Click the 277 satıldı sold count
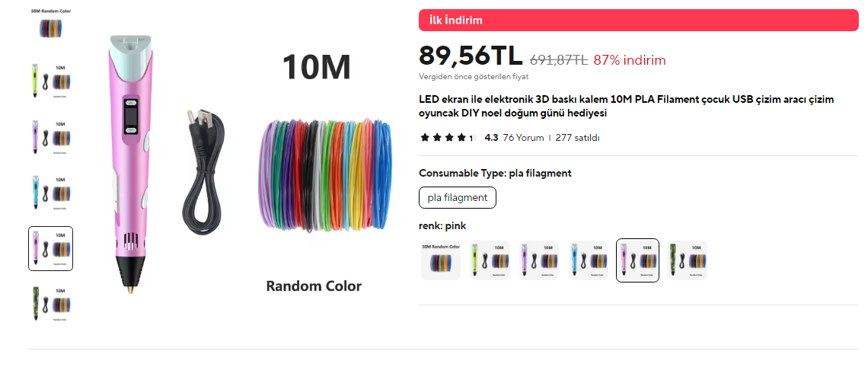868x367 pixels. point(578,138)
